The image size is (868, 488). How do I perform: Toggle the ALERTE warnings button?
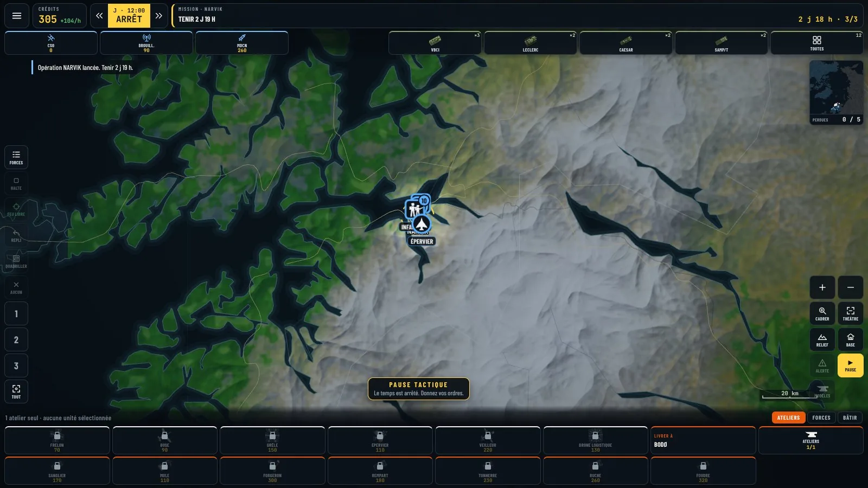(822, 365)
